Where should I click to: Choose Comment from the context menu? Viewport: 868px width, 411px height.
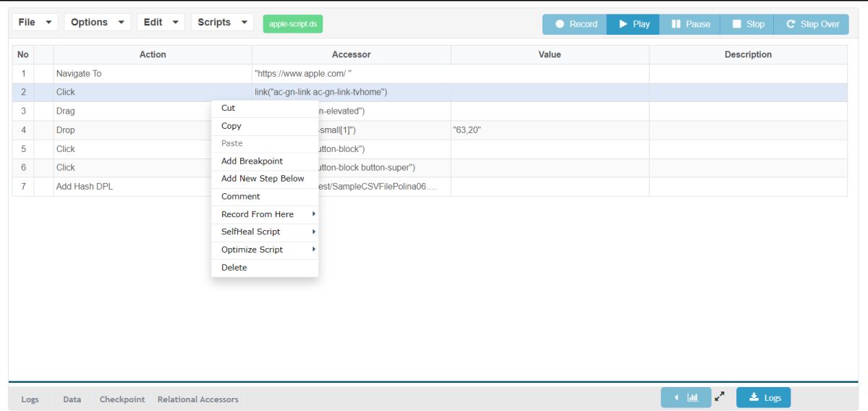point(265,196)
